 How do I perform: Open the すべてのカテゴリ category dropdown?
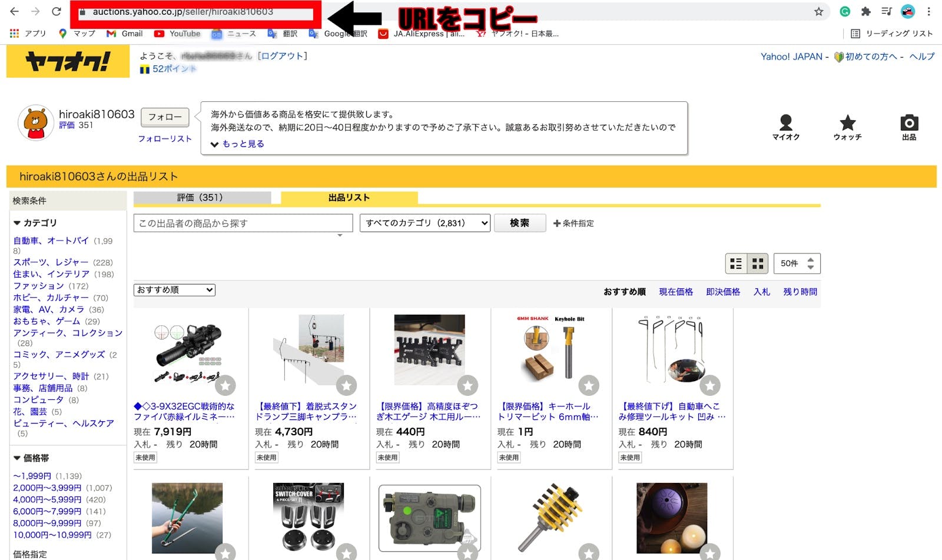pyautogui.click(x=424, y=223)
